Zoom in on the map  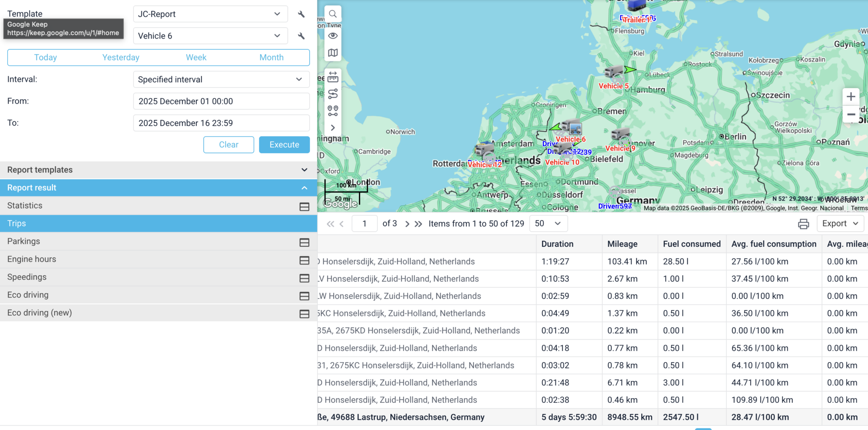851,97
